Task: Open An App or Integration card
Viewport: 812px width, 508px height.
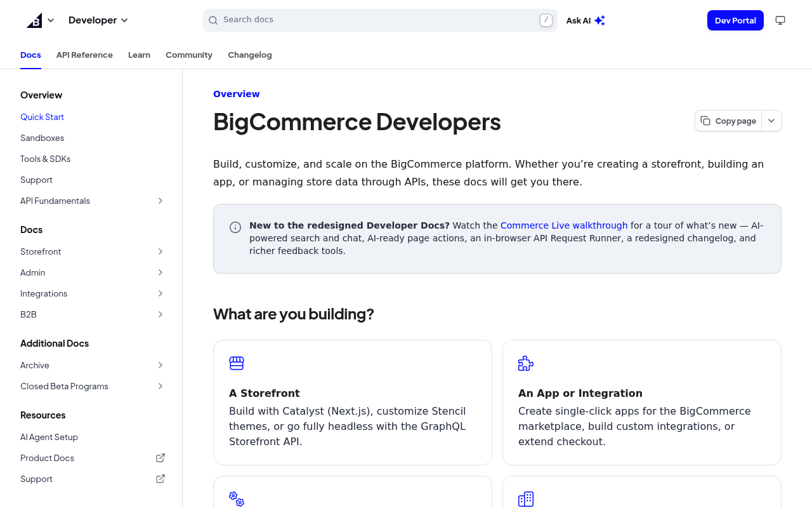Action: [642, 403]
